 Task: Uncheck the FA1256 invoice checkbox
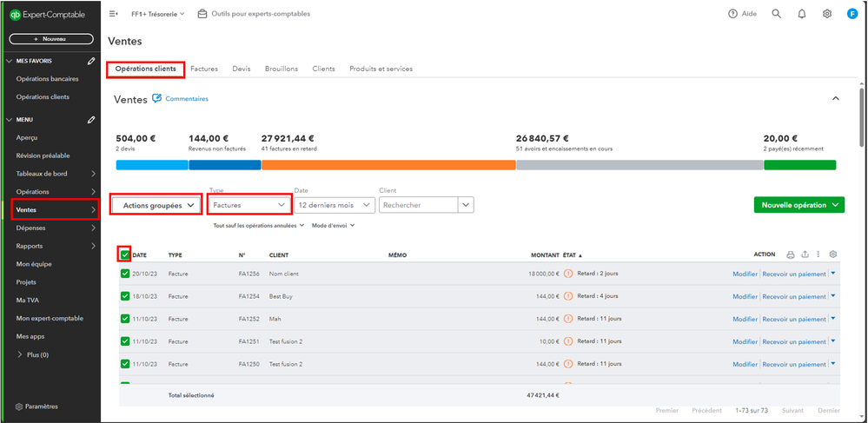click(x=124, y=274)
